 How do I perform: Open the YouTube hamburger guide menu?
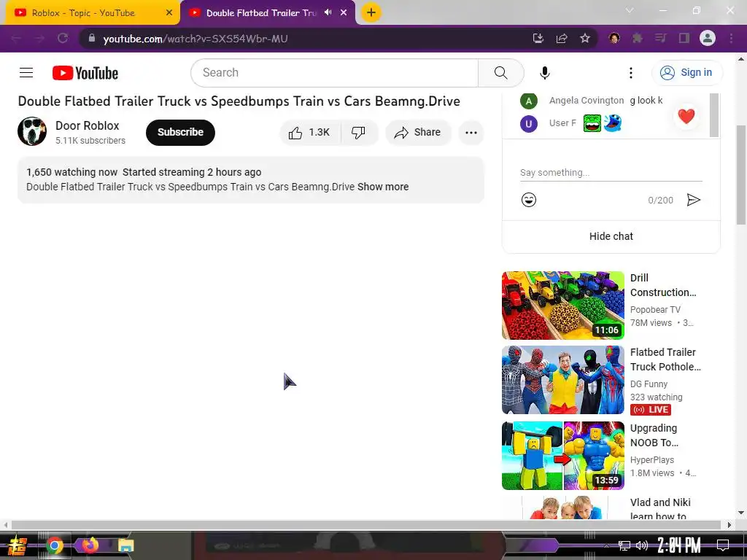[26, 72]
